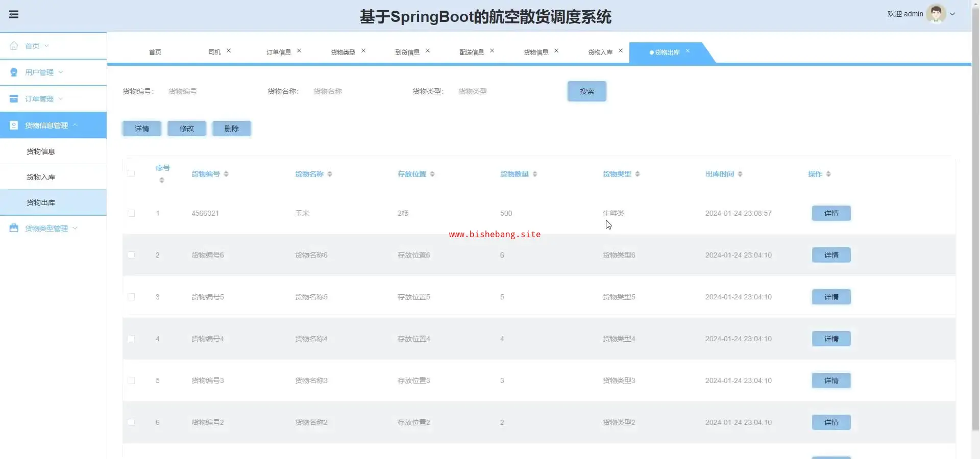Sort by 货物名称 column arrows

[x=330, y=174]
